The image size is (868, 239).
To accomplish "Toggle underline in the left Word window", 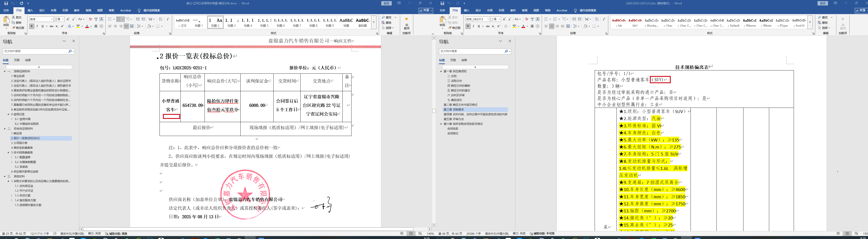I will pyautogui.click(x=42, y=26).
